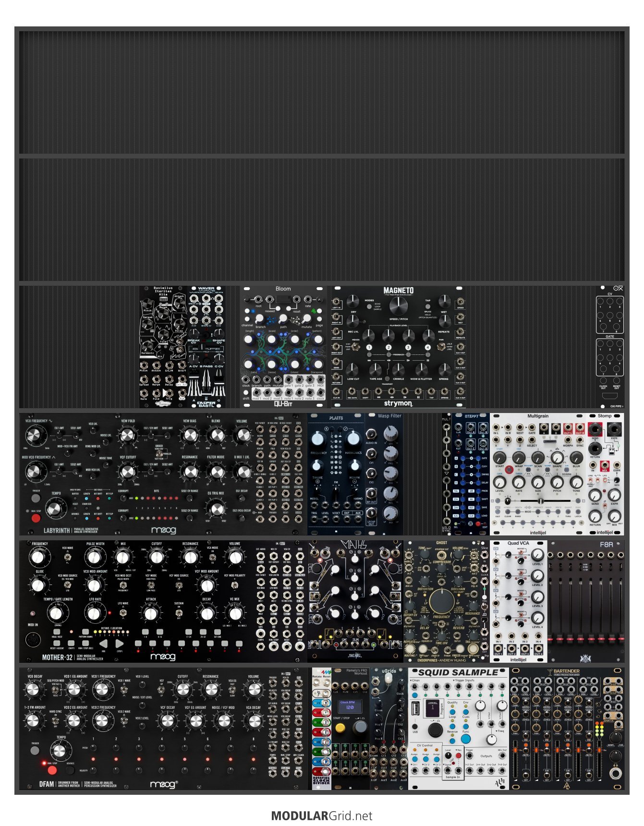Select the uGrids module

click(x=389, y=729)
